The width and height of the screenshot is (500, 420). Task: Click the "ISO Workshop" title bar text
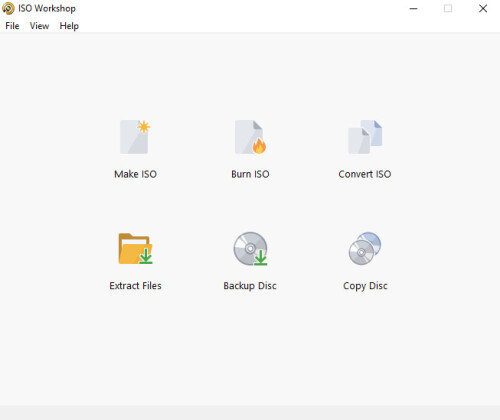point(47,8)
